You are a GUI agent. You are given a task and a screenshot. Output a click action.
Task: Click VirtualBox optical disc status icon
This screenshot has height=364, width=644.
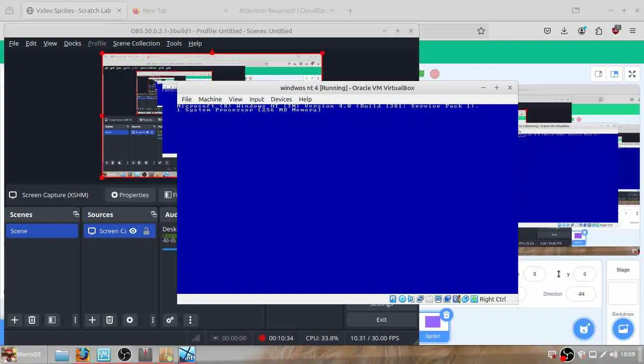(402, 299)
